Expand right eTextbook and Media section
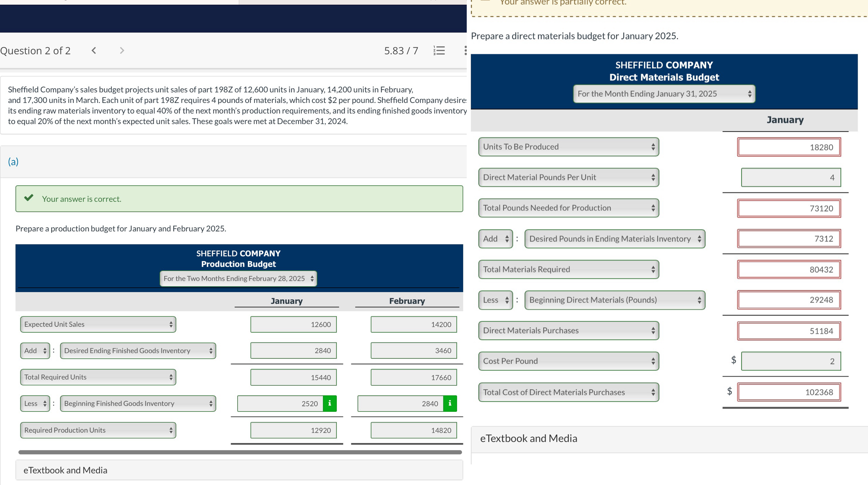Viewport: 868px width, 485px height. pos(669,438)
